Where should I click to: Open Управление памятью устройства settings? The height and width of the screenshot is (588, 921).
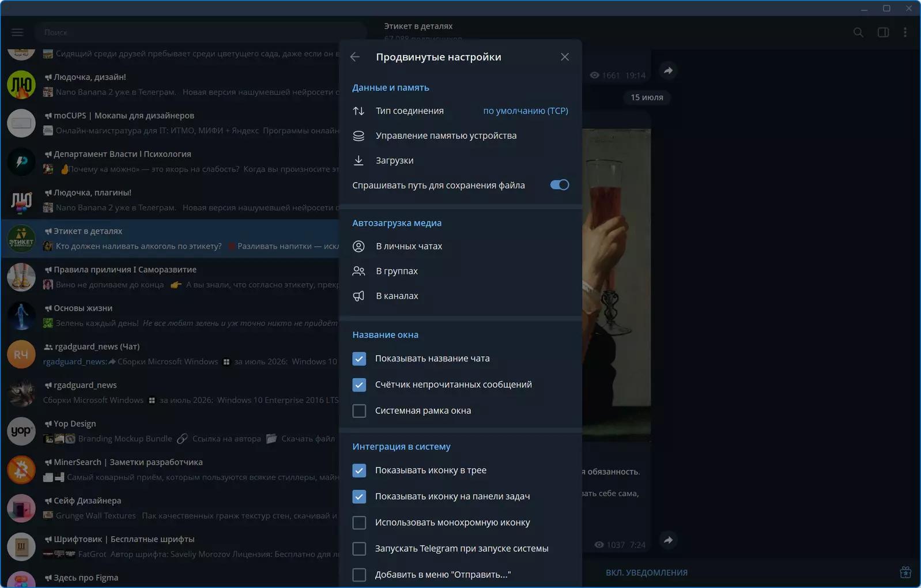(460, 135)
